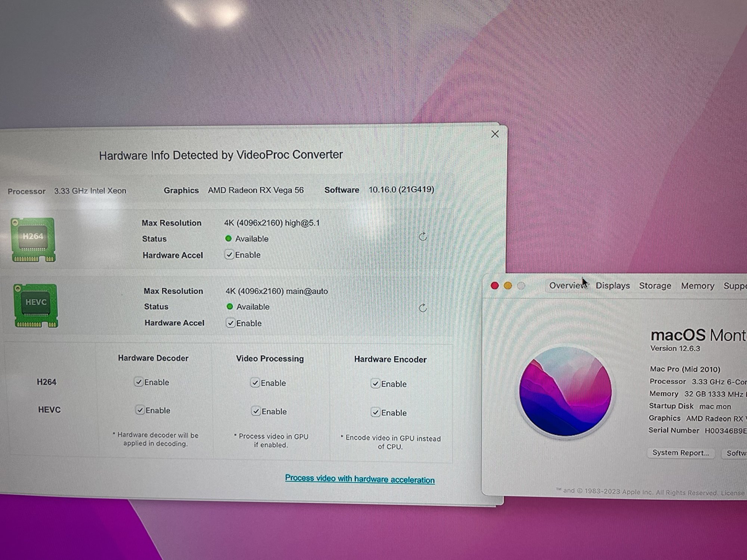Click the HEVC chip icon
The image size is (747, 560).
[36, 305]
